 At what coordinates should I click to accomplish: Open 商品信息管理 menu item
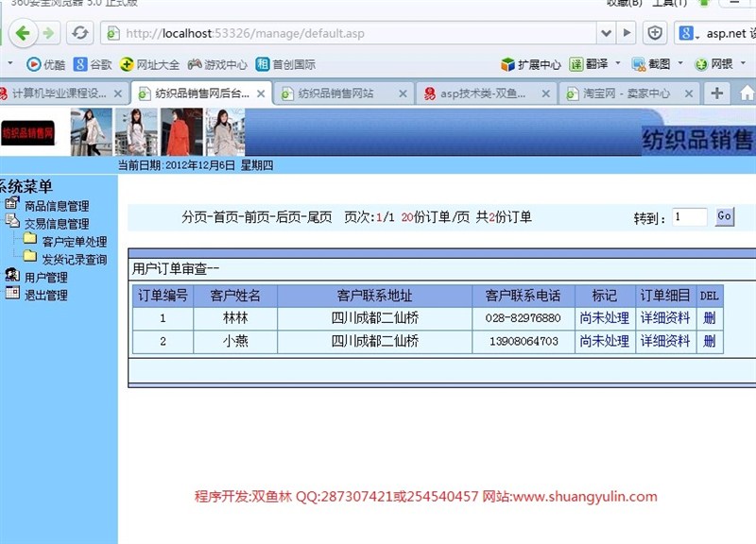(x=57, y=206)
